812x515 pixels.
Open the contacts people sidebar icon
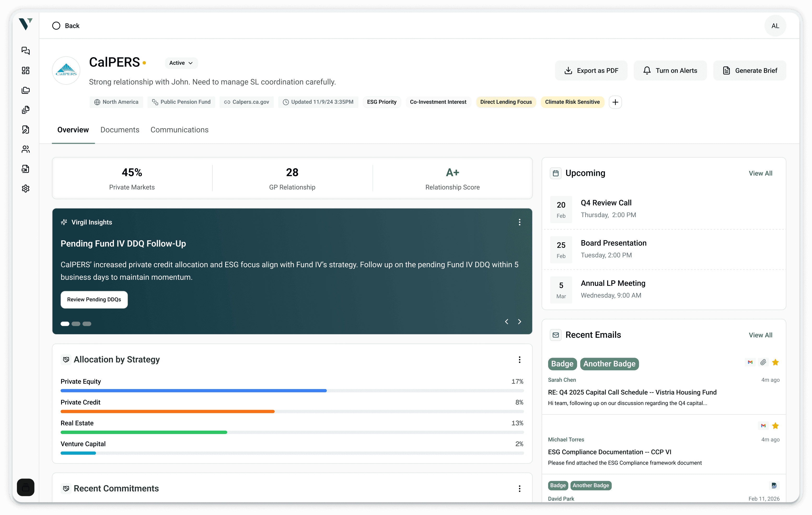pyautogui.click(x=26, y=149)
